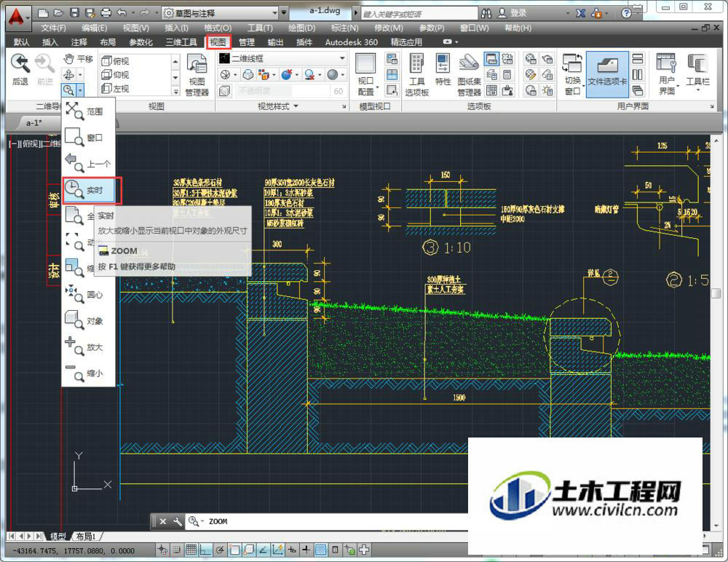
Task: Click the keyword search input field
Action: [419, 14]
